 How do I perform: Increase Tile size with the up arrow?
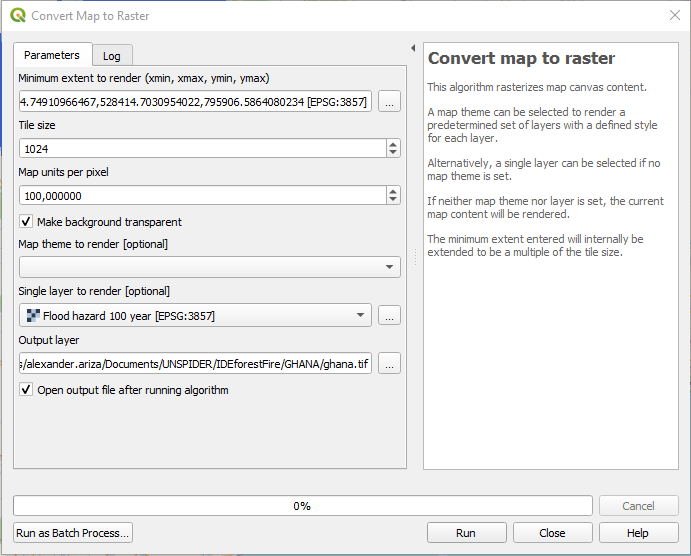(x=393, y=144)
